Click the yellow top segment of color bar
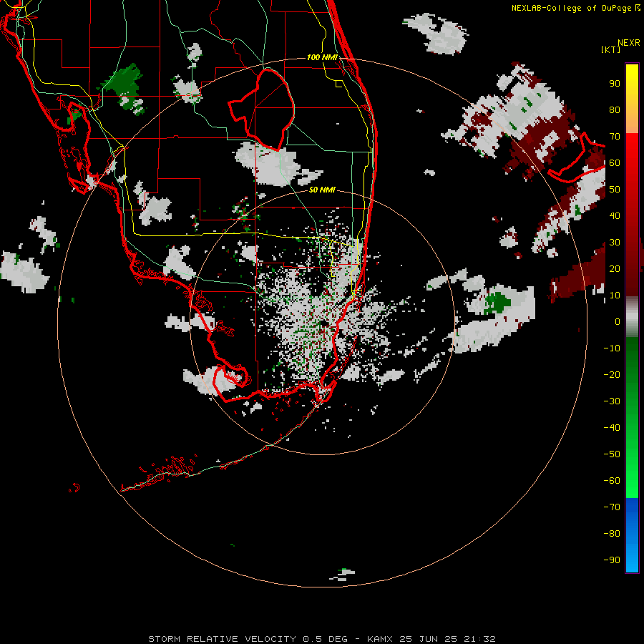Viewport: 644px width, 644px height. pos(632,99)
